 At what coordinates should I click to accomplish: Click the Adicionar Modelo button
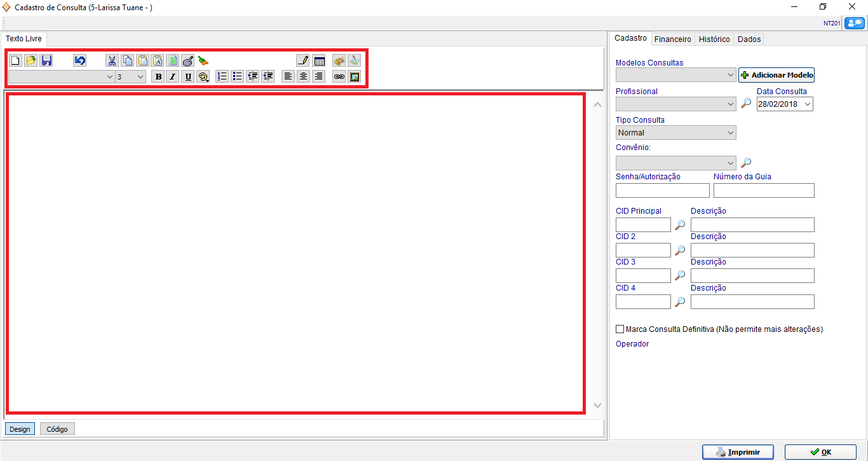click(x=776, y=75)
